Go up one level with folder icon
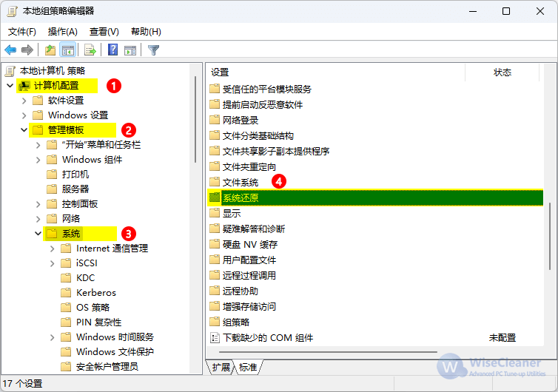Screen dimensions: 558x392 coord(50,50)
